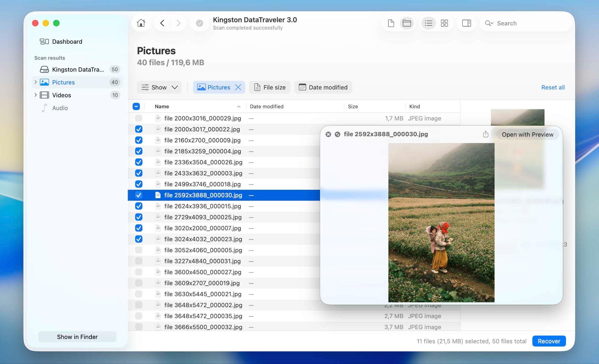599x364 pixels.
Task: Open search options dropdown magnifier
Action: point(489,23)
